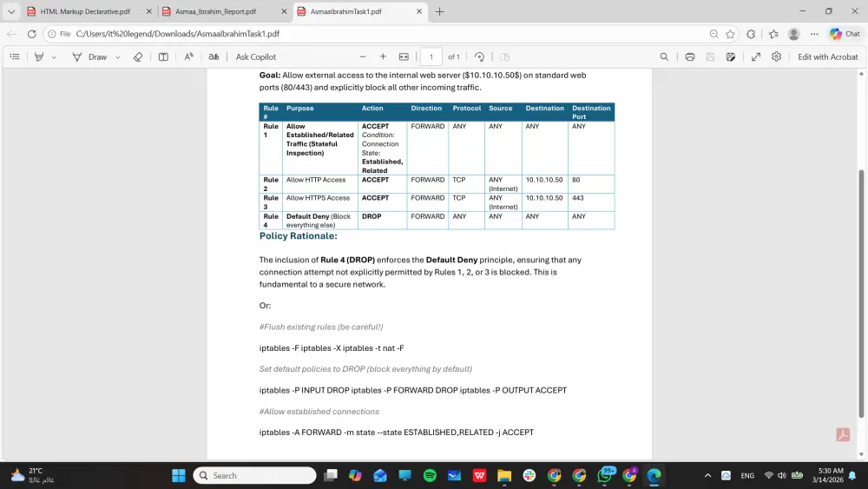Open File Explorer from the taskbar
868x489 pixels.
(x=504, y=475)
